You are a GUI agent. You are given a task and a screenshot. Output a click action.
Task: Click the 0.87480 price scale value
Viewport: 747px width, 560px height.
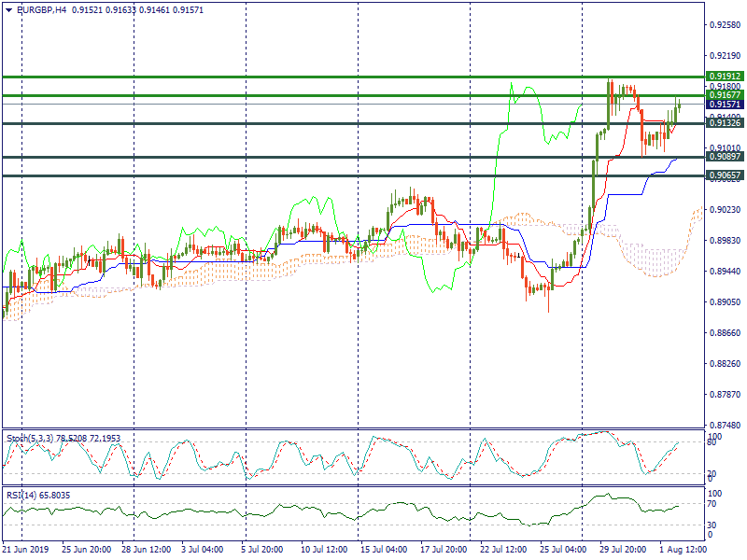click(x=725, y=424)
